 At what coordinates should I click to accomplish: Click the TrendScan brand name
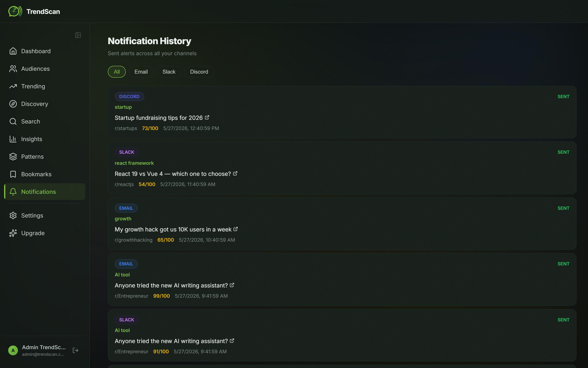pos(43,11)
